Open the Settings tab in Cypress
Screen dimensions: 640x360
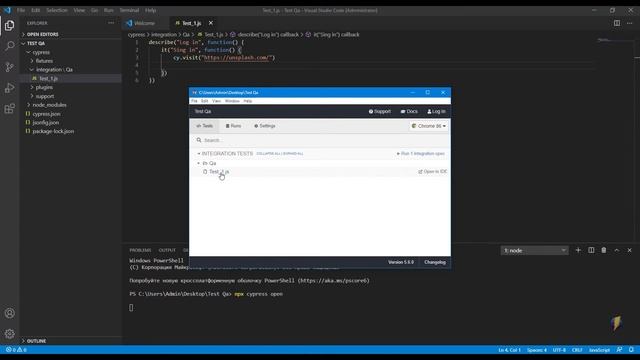264,126
